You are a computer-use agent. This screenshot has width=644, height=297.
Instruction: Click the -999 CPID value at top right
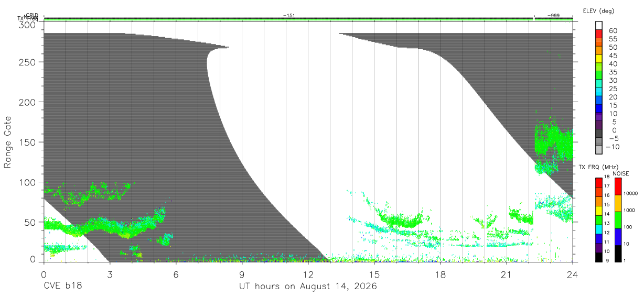[553, 16]
